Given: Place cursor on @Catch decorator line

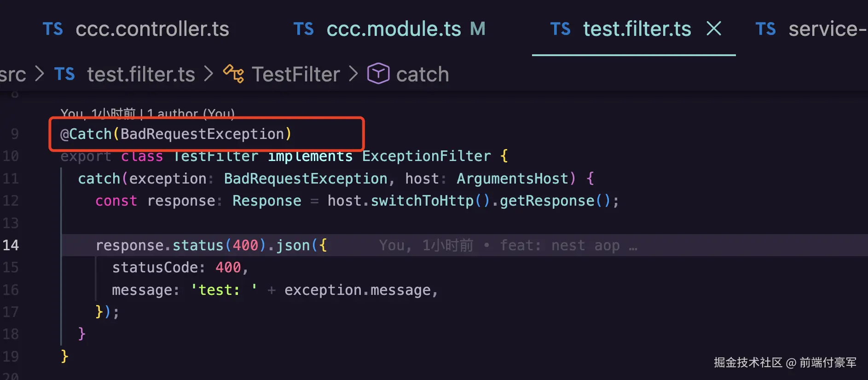Looking at the screenshot, I should [x=176, y=134].
